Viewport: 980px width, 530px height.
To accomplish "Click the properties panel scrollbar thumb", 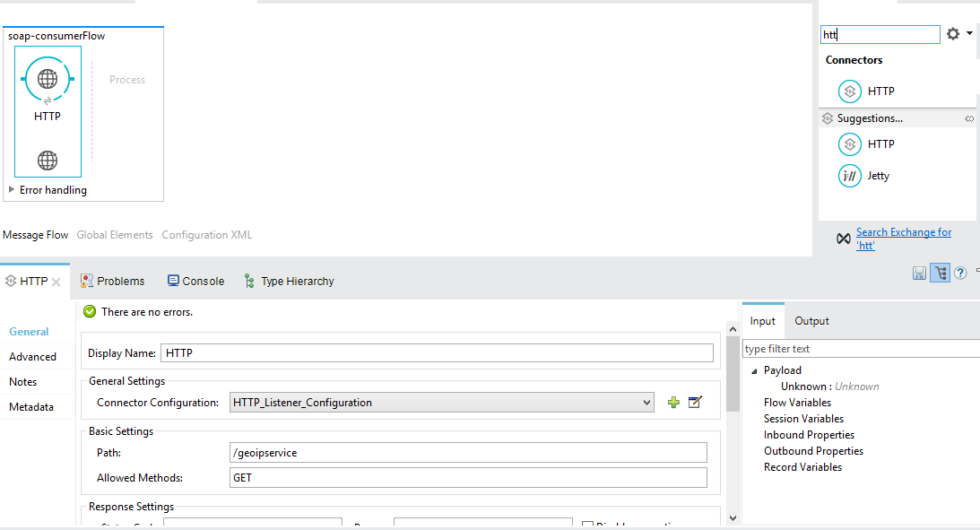I will [x=733, y=373].
